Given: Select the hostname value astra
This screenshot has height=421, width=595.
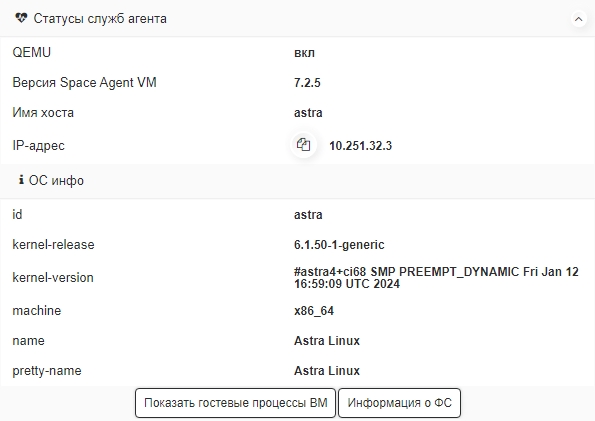Looking at the screenshot, I should tap(308, 113).
